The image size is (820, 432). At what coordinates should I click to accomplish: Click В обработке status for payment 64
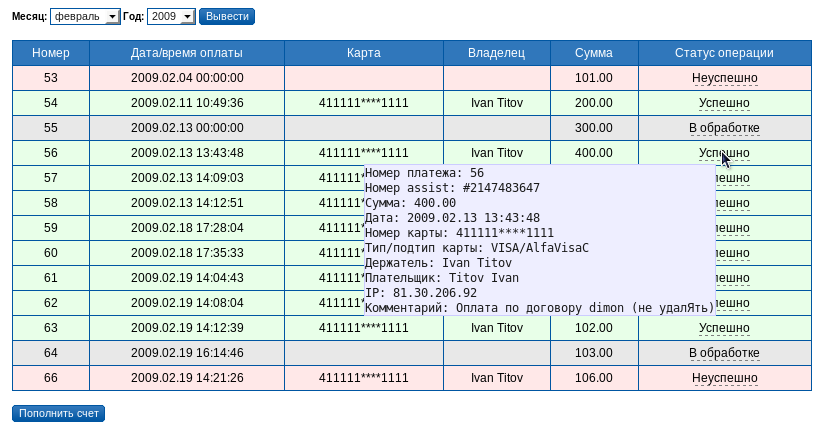coord(724,353)
